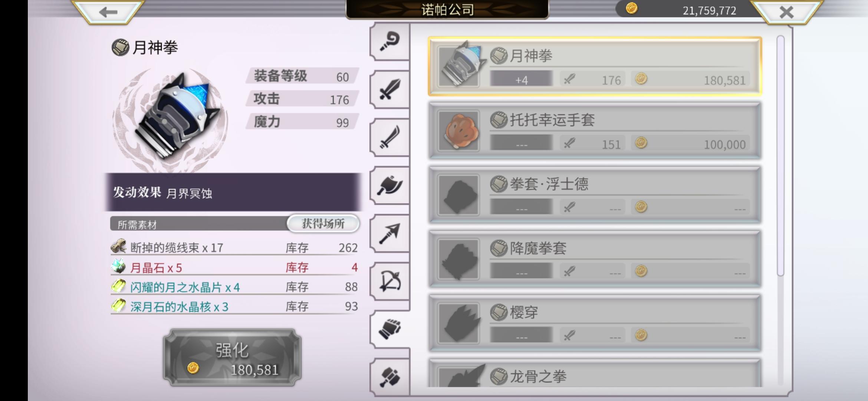
Task: Click the 强化 upgrade button
Action: pos(232,357)
